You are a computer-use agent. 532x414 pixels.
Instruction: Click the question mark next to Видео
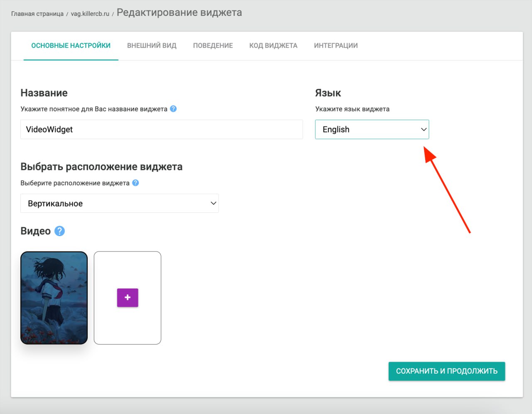point(59,231)
